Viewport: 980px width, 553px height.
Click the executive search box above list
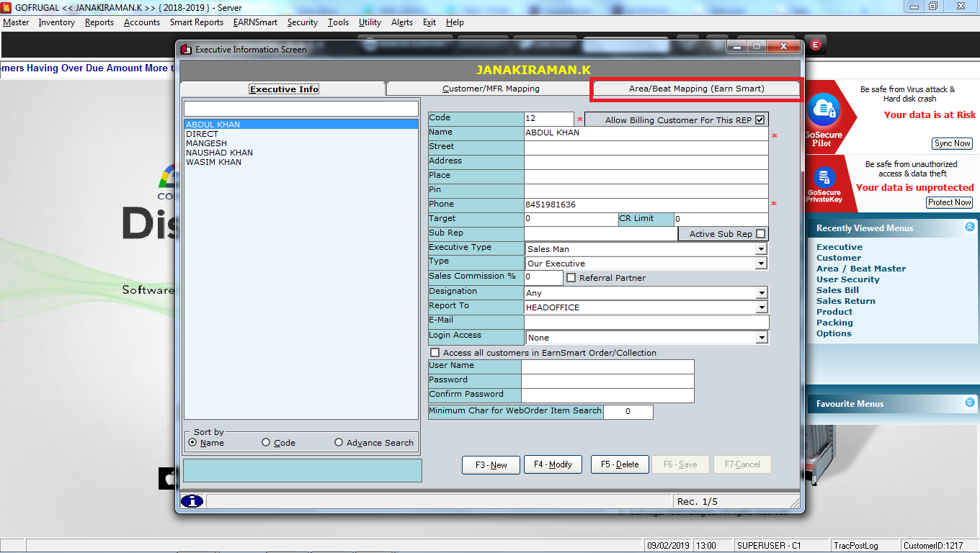pos(301,108)
